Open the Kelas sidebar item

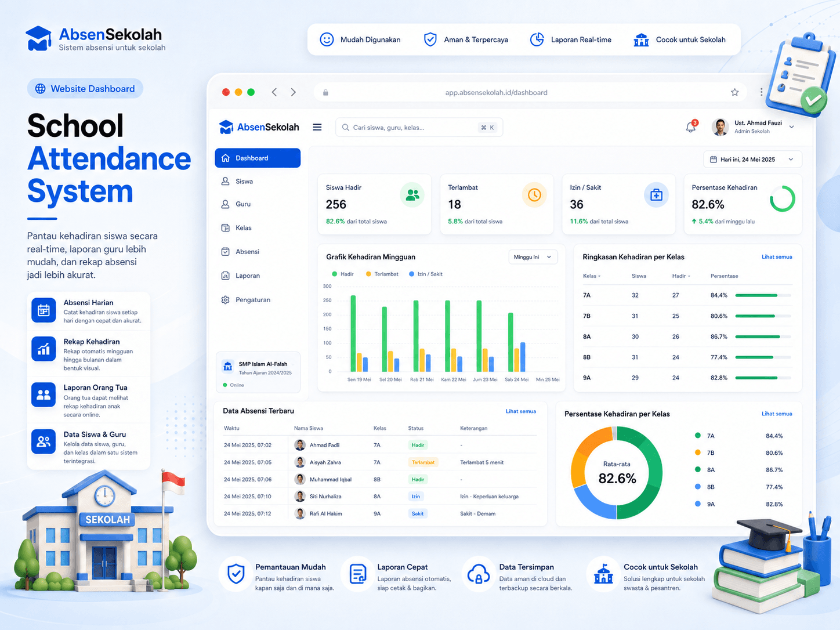(258, 228)
